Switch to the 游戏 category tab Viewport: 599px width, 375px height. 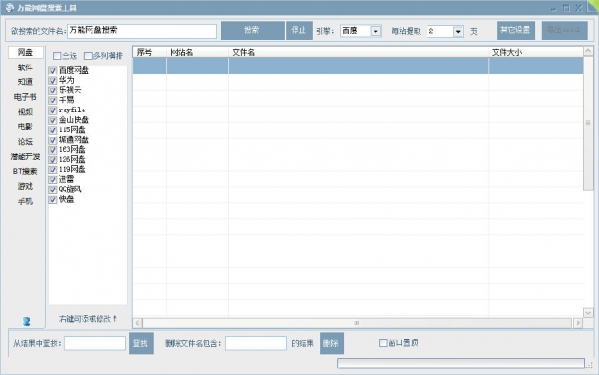[25, 186]
